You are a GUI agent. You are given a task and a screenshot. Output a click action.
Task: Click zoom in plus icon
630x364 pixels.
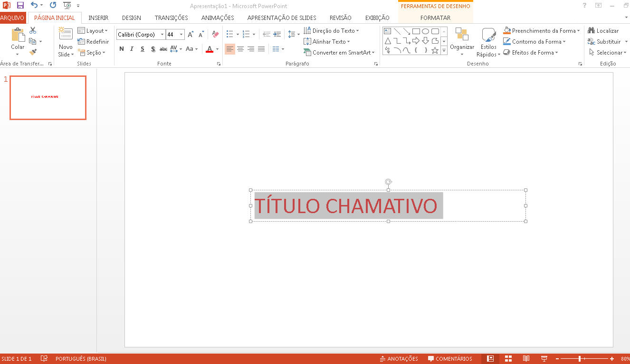tap(612, 359)
